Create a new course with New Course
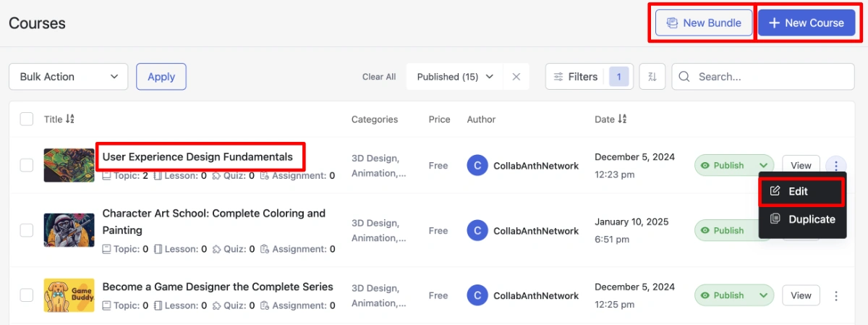868x325 pixels. pyautogui.click(x=807, y=23)
